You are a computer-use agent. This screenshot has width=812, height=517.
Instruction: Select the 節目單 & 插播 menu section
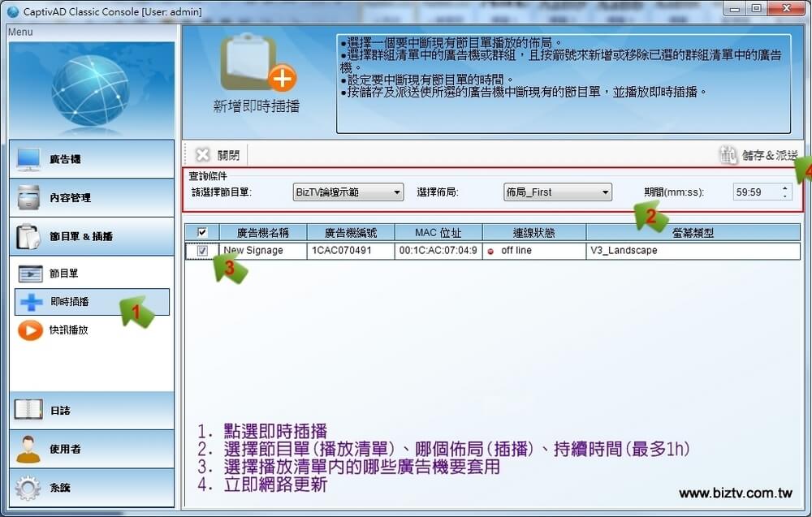[x=91, y=236]
